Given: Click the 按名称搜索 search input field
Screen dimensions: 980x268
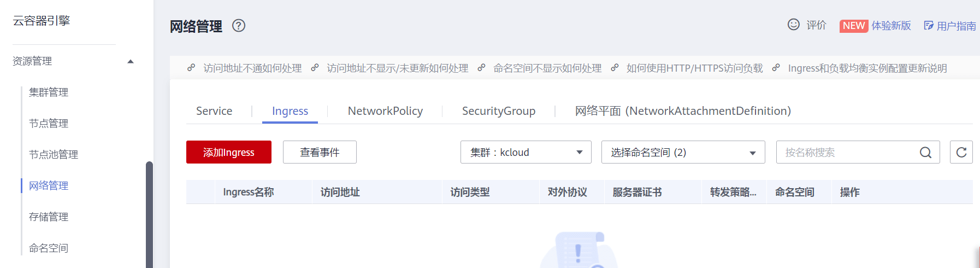Looking at the screenshot, I should click(847, 152).
